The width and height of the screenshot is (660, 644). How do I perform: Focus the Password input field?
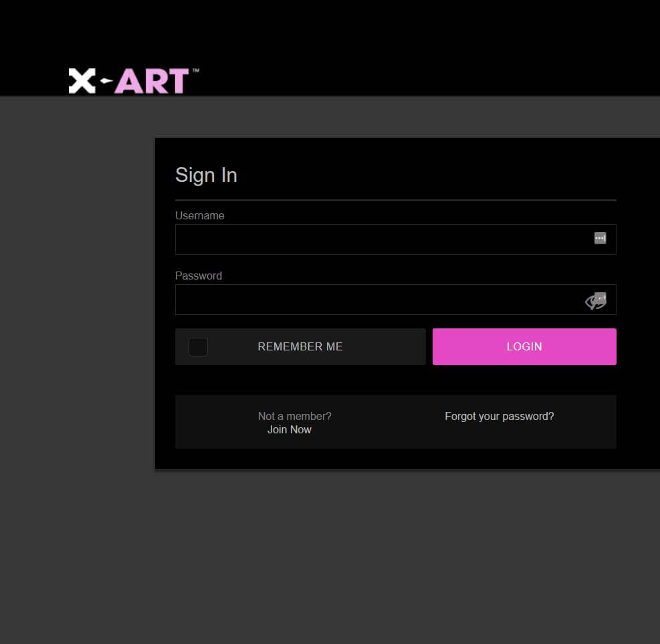[x=395, y=300]
